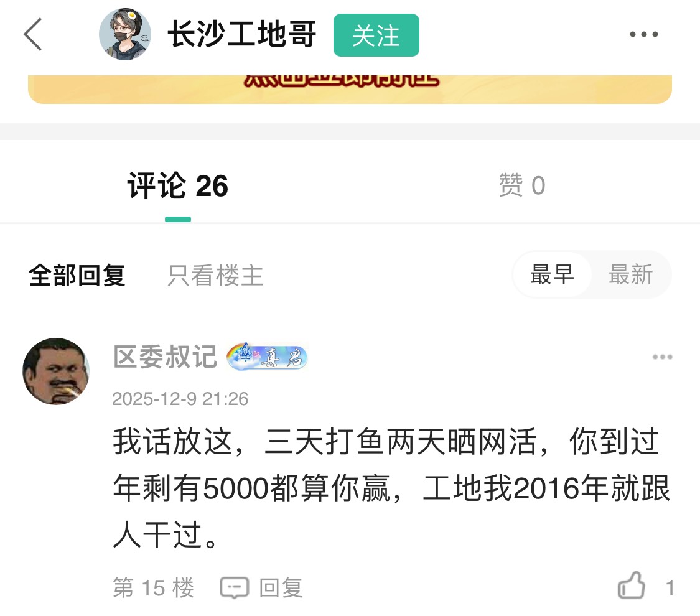
Task: Select 全部回复 filter
Action: [x=77, y=275]
